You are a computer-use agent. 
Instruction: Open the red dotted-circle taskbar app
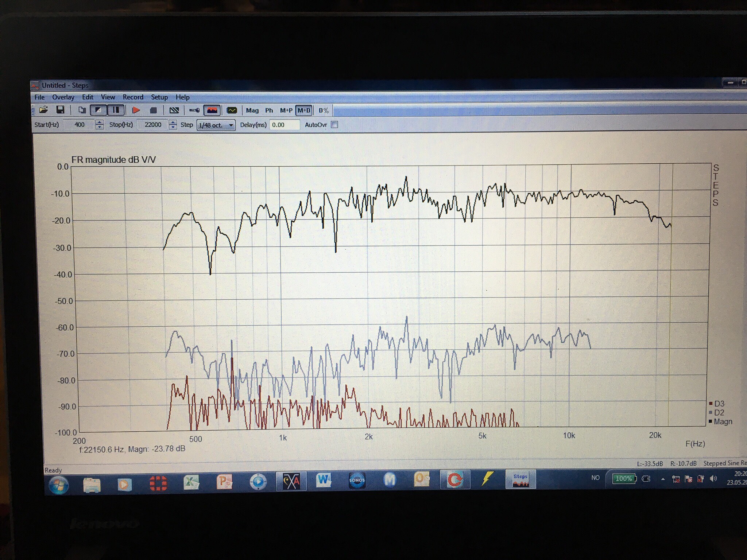click(158, 483)
